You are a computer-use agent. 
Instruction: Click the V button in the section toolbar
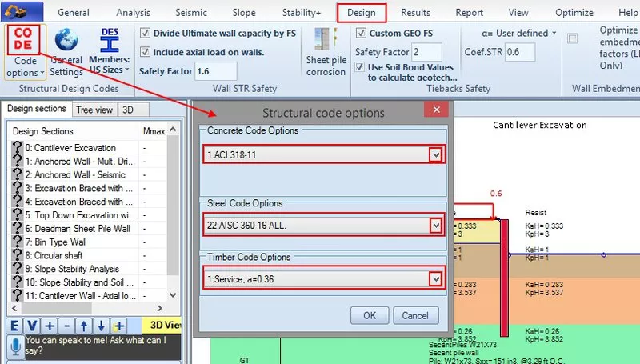coord(32,326)
